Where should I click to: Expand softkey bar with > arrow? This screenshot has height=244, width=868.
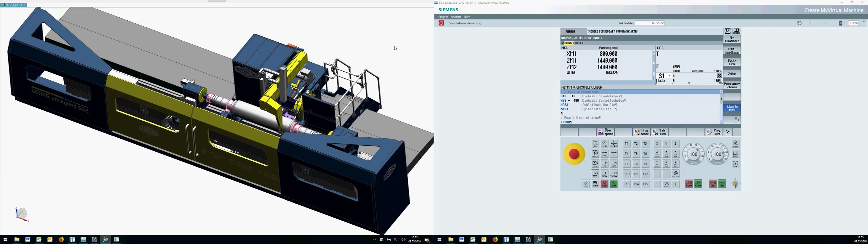pyautogui.click(x=728, y=132)
